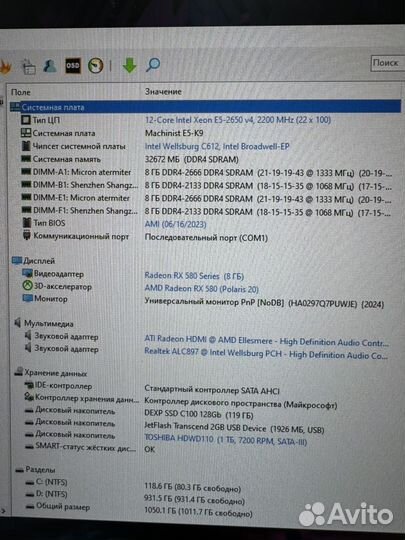Open the ATI Radeon HDMI audio link
This screenshot has width=405, height=540.
[266, 341]
